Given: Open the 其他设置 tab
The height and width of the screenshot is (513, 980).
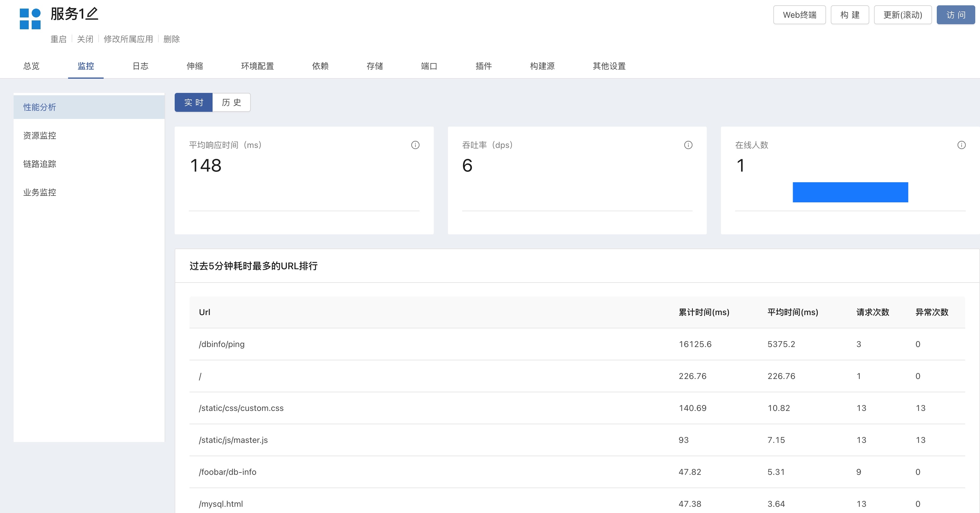Looking at the screenshot, I should [609, 66].
